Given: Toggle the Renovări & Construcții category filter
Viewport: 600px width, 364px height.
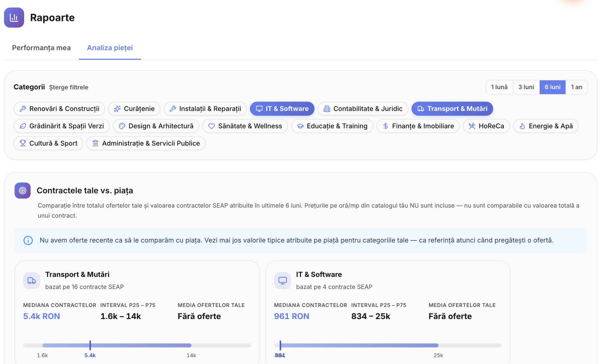Looking at the screenshot, I should (59, 109).
